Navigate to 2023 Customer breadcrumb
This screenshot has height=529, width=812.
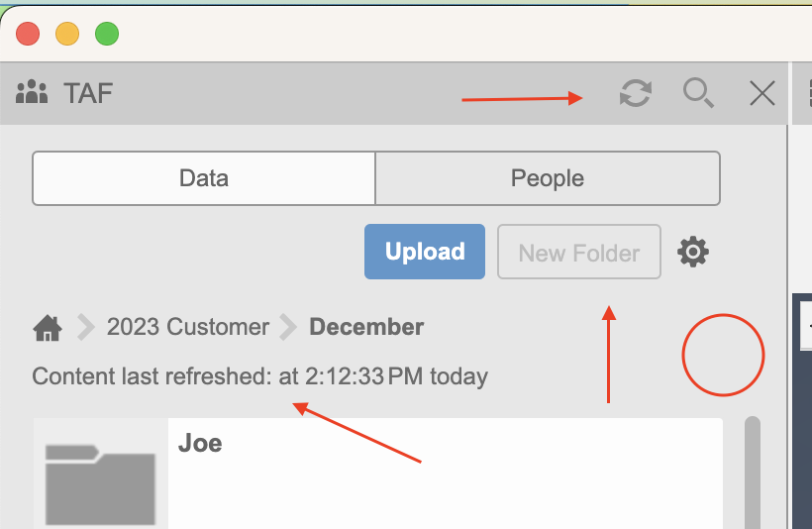click(x=187, y=327)
